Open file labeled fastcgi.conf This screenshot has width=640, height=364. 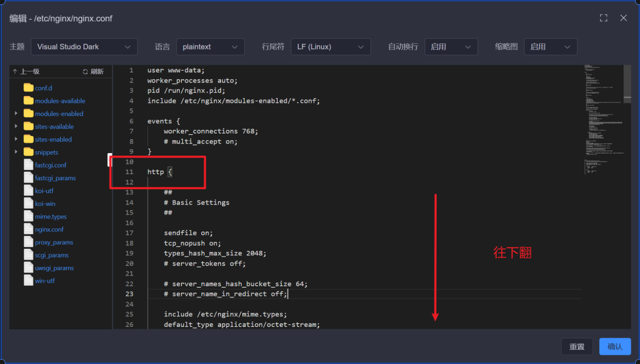pyautogui.click(x=51, y=165)
